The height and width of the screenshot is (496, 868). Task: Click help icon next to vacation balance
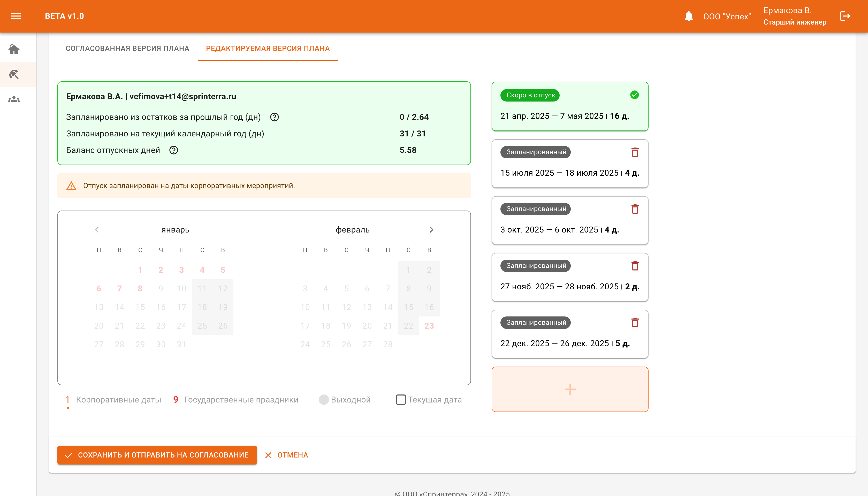pyautogui.click(x=173, y=150)
